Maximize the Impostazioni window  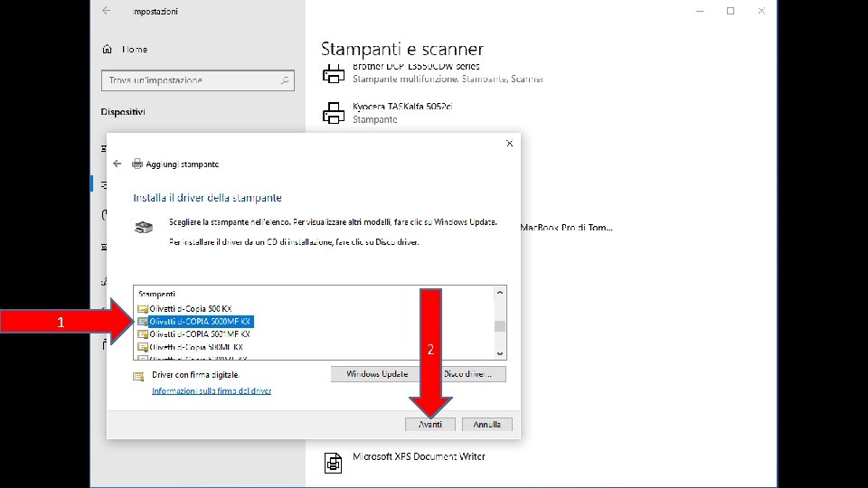coord(731,11)
